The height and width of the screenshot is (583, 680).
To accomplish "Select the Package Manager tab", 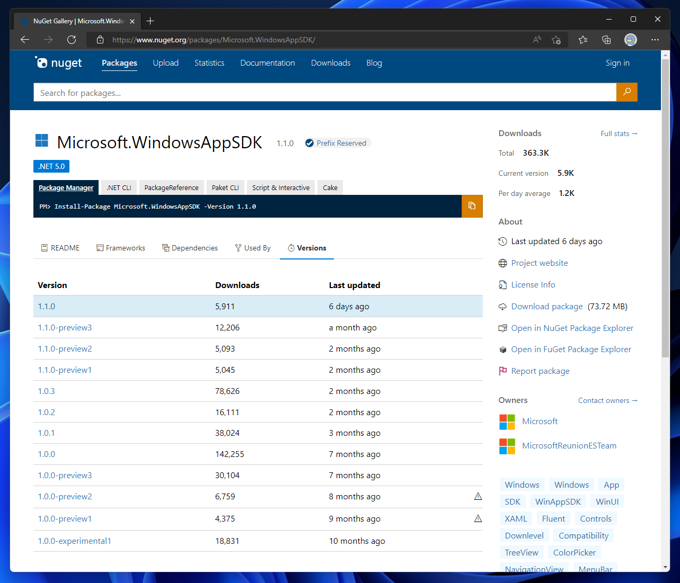I will [x=66, y=187].
